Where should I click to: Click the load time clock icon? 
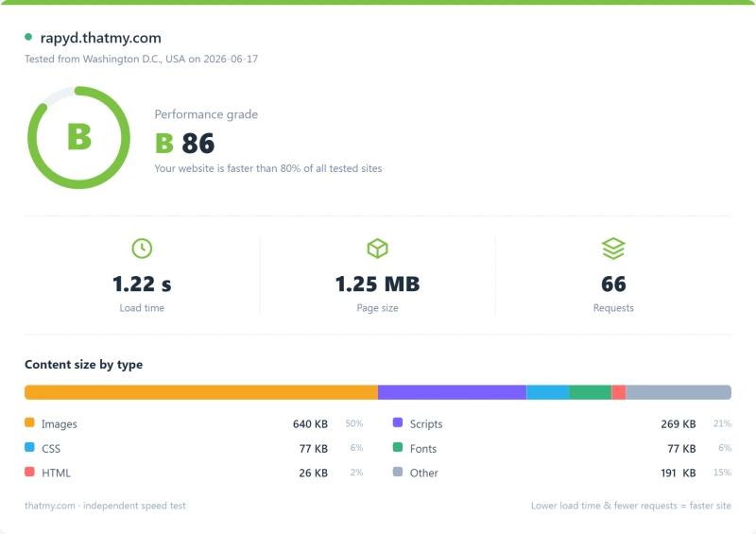pos(142,249)
